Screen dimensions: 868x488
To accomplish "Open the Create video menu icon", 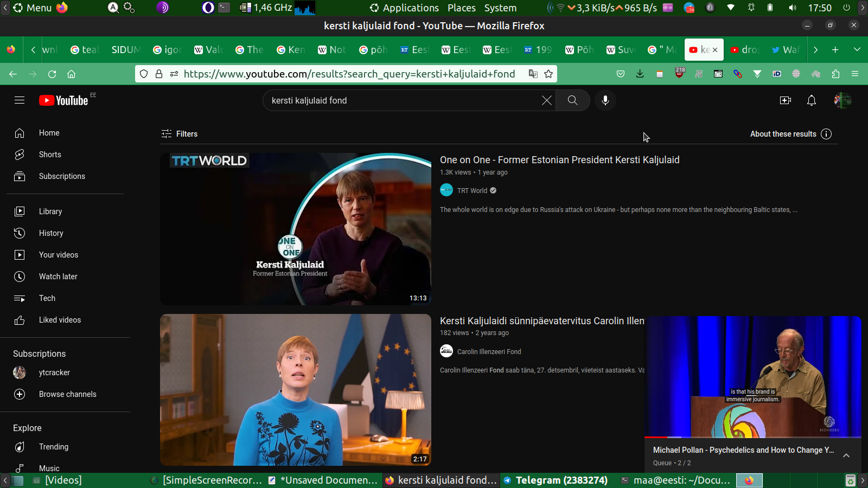I will [785, 100].
